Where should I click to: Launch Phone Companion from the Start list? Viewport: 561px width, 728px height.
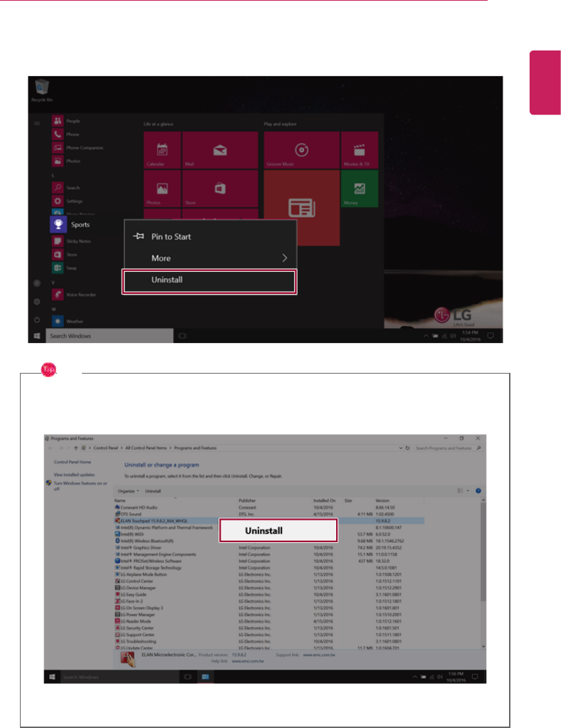(78, 147)
